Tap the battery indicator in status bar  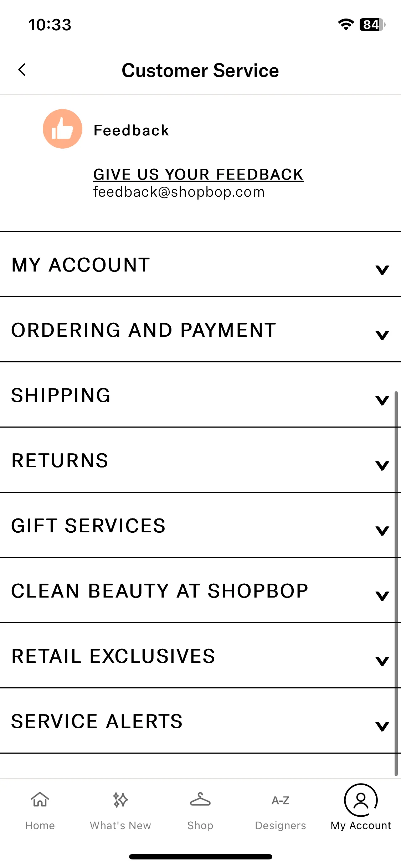[372, 25]
